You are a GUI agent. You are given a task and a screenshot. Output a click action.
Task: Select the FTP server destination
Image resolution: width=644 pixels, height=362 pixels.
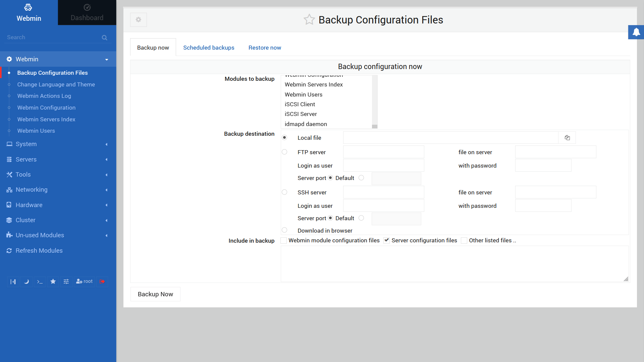point(284,152)
